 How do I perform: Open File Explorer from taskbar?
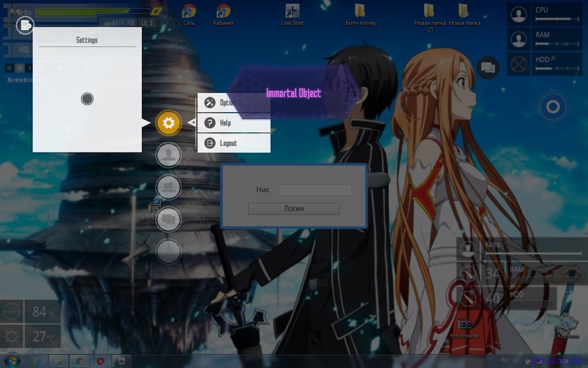pyautogui.click(x=58, y=362)
